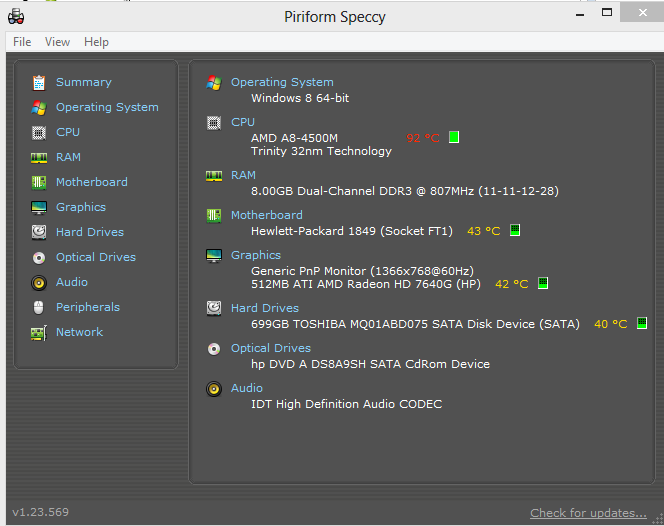Click the 43 °C motherboard temperature
Viewport: 664px width, 526px height.
(484, 231)
